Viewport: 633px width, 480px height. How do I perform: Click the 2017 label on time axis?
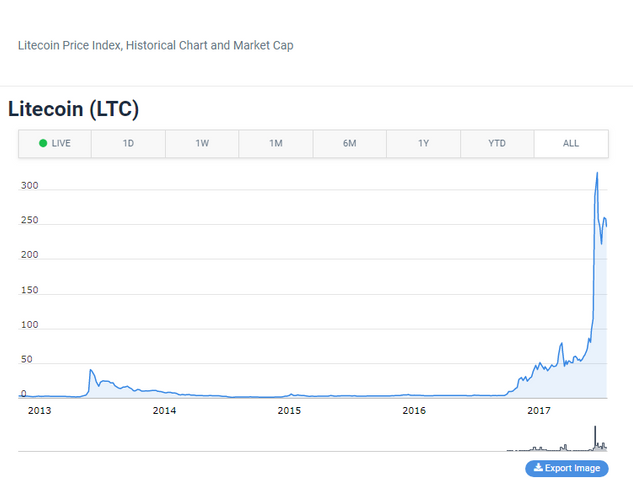point(539,410)
